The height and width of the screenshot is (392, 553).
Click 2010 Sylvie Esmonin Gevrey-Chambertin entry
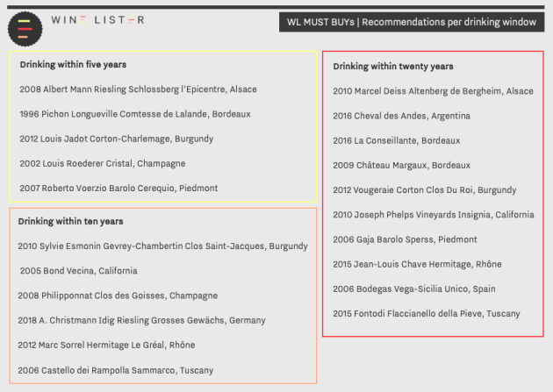(x=163, y=246)
